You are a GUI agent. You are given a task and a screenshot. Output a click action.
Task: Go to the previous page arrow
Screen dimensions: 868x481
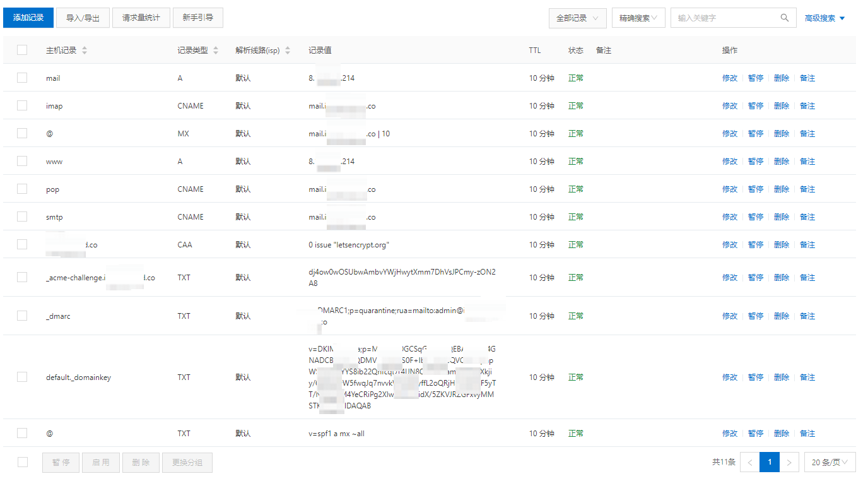click(749, 462)
